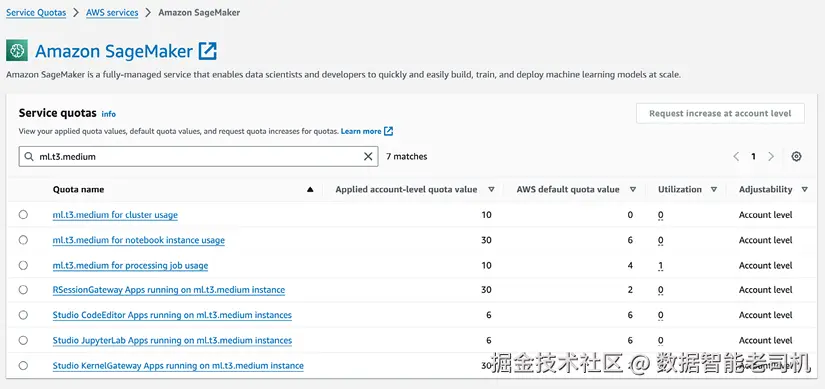Click utilization 0 in cluster usage row
The width and height of the screenshot is (825, 389).
coord(660,215)
